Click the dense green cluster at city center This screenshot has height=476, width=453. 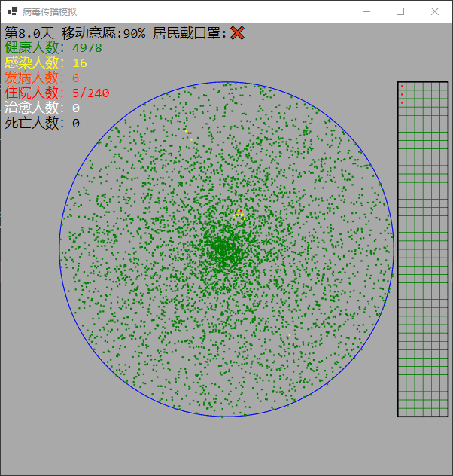[x=224, y=251]
